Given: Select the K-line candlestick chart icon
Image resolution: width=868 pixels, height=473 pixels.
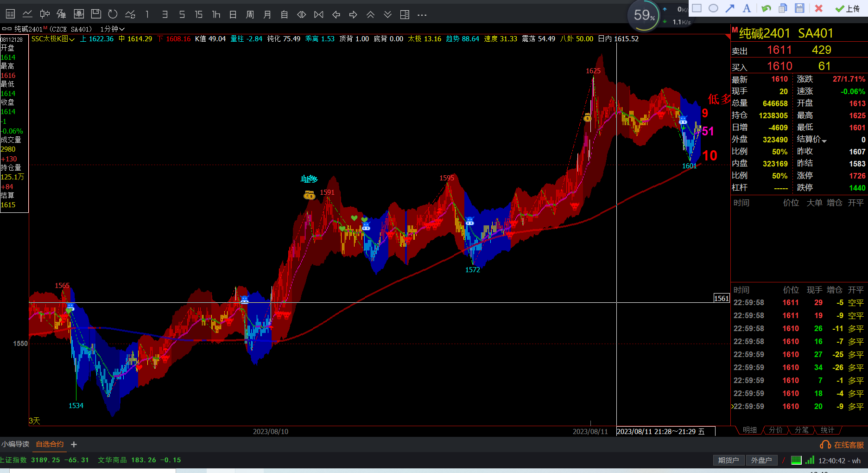Looking at the screenshot, I should [x=44, y=14].
